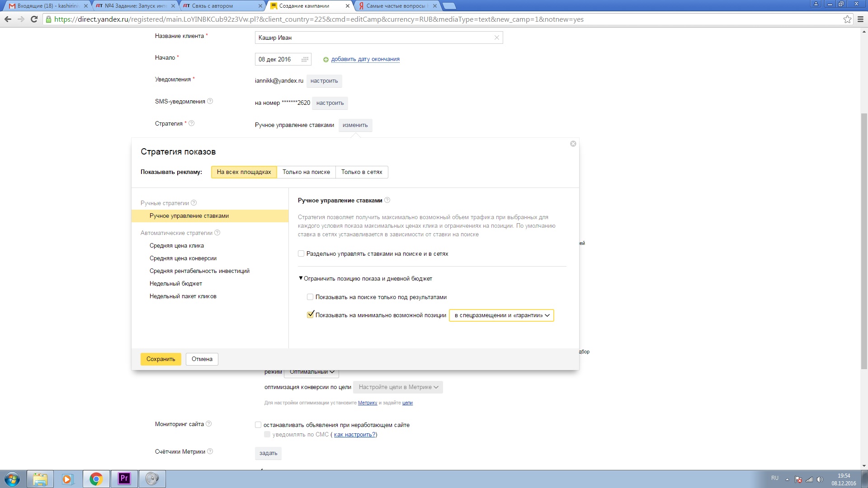Click the browser address bar URL

[319, 19]
